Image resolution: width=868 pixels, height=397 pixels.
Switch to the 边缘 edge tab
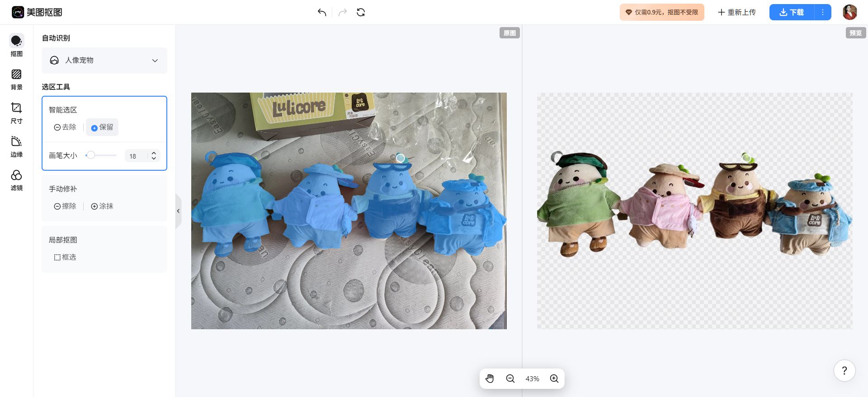click(x=17, y=147)
